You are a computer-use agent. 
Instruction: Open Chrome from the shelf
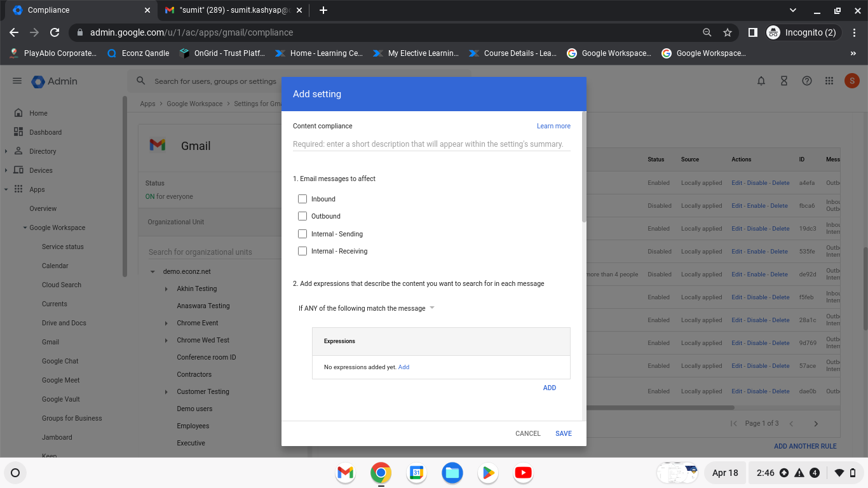coord(381,473)
